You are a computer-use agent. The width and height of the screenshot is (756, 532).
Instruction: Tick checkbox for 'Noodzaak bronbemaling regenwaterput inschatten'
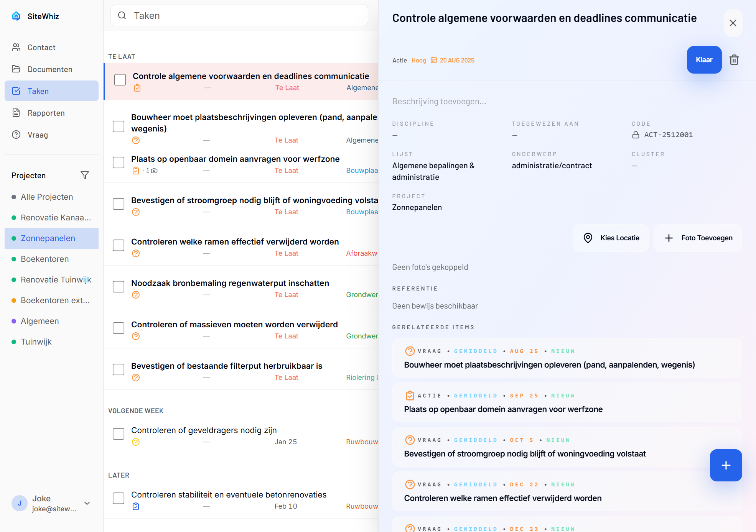(119, 287)
